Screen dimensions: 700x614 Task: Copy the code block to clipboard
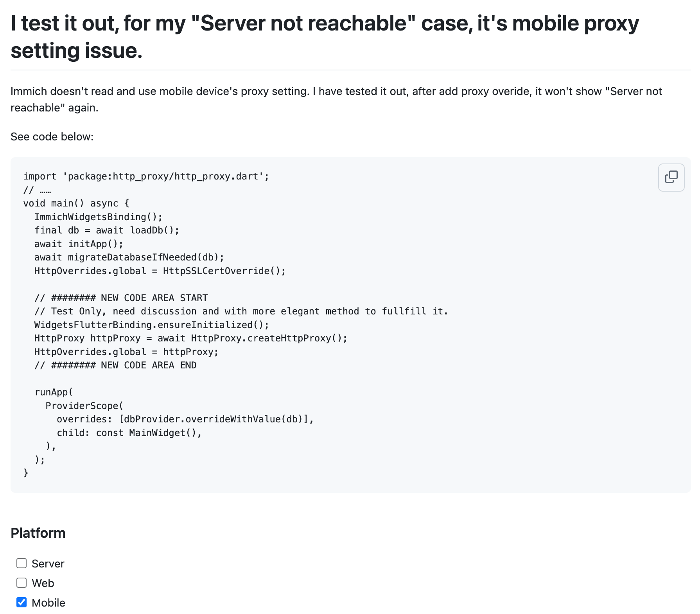[671, 177]
